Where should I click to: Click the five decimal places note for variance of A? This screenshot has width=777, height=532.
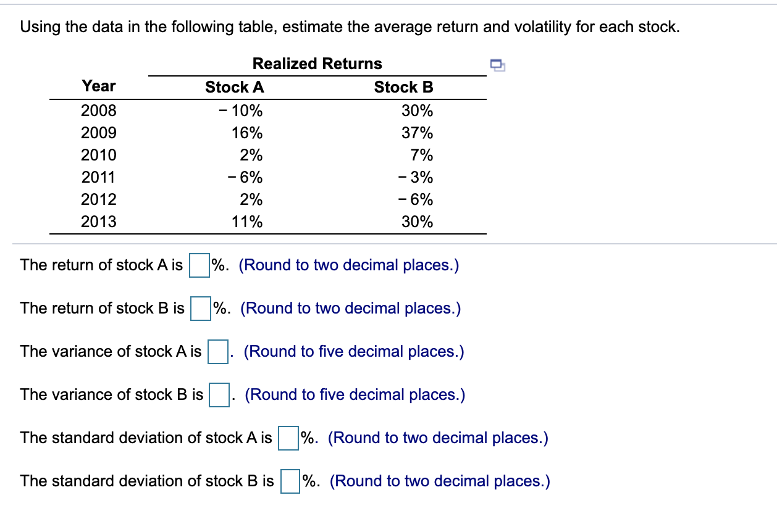(355, 351)
